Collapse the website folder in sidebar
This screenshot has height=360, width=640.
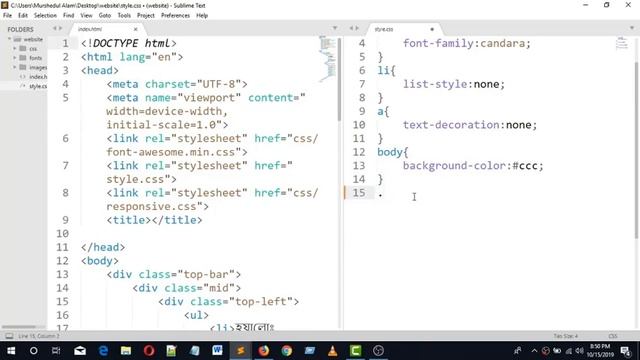tap(9, 39)
